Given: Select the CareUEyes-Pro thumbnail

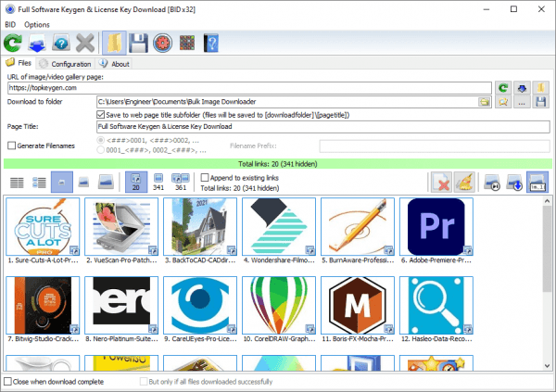Looking at the screenshot, I should click(200, 306).
